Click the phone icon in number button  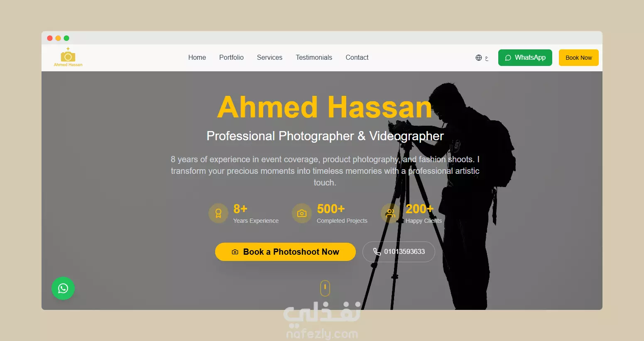click(377, 252)
